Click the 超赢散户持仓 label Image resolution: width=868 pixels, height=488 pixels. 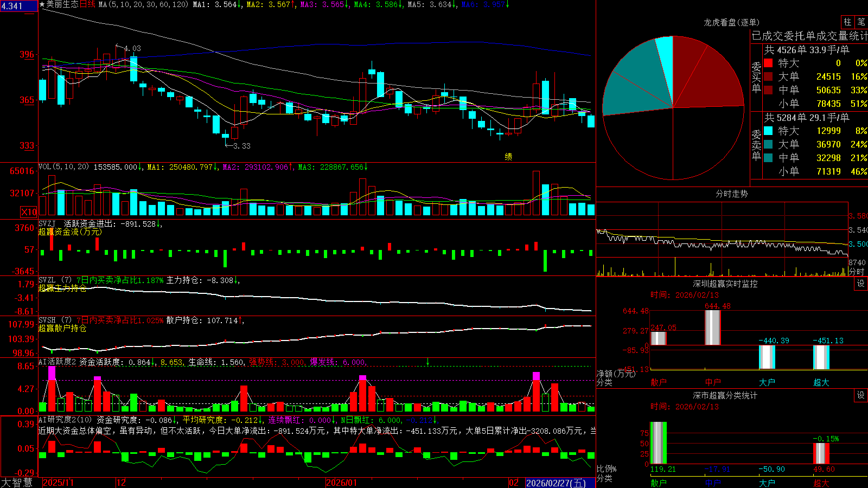click(x=62, y=328)
